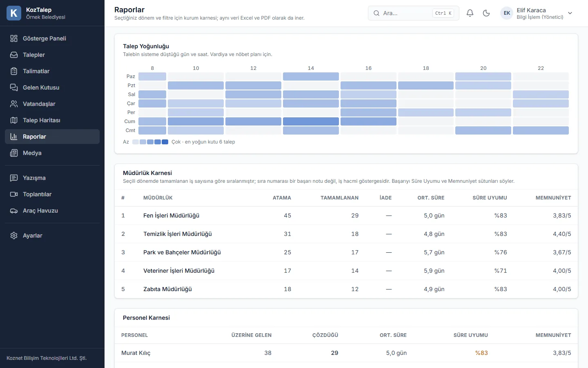This screenshot has height=368, width=588.
Task: Click the Raporlar bar chart icon
Action: [x=14, y=137]
